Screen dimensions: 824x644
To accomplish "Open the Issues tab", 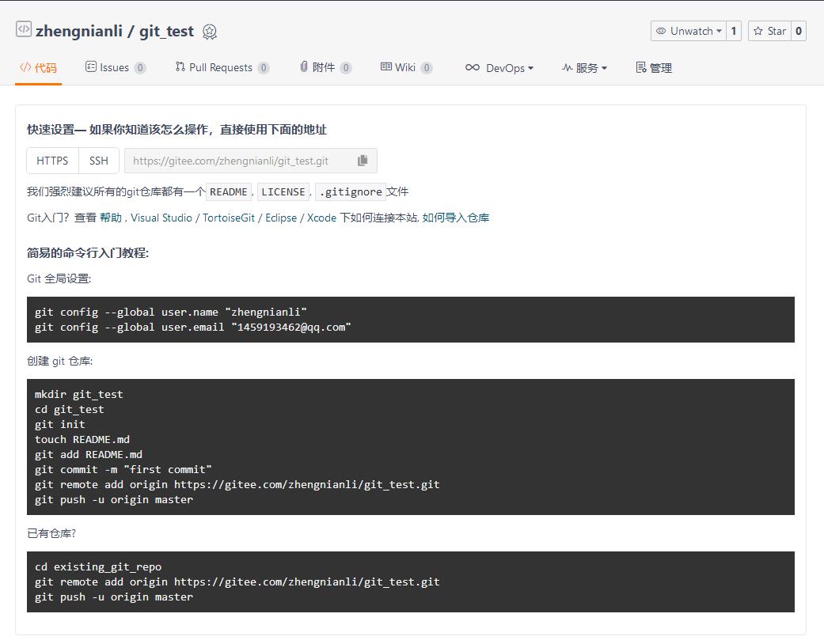I will pos(115,67).
